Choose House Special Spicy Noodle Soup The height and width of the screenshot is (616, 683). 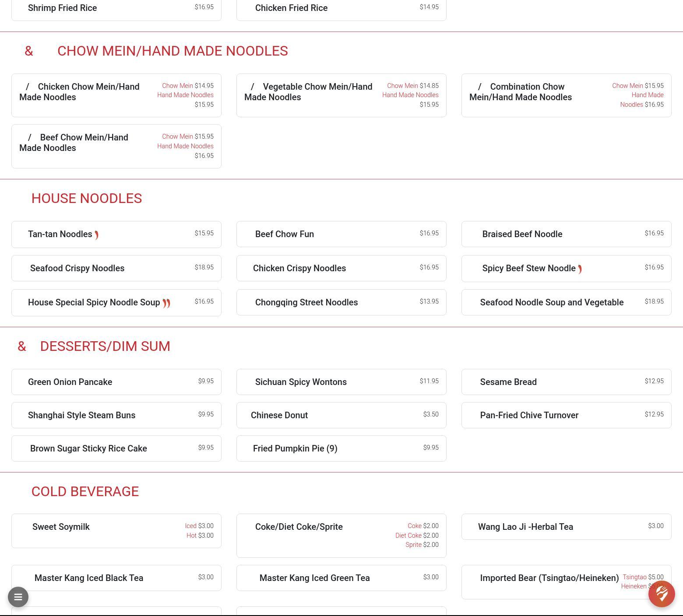tap(116, 303)
